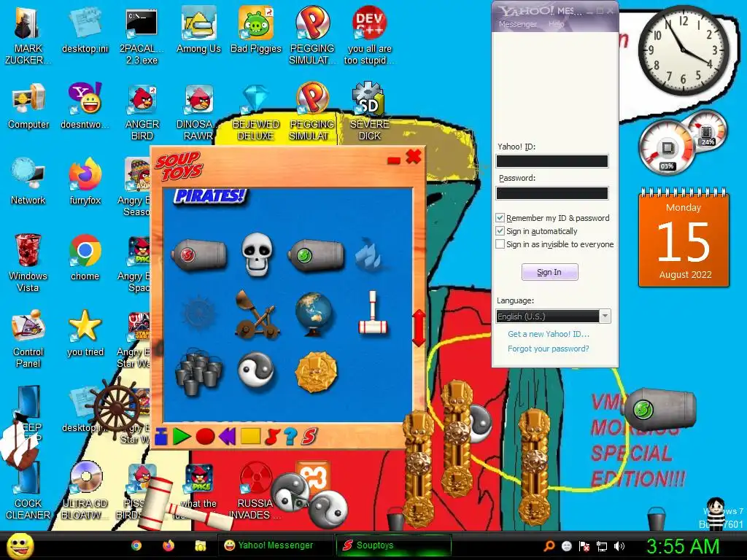
Task: Choose the mallet toy in Soup Toys palette
Action: click(x=373, y=313)
